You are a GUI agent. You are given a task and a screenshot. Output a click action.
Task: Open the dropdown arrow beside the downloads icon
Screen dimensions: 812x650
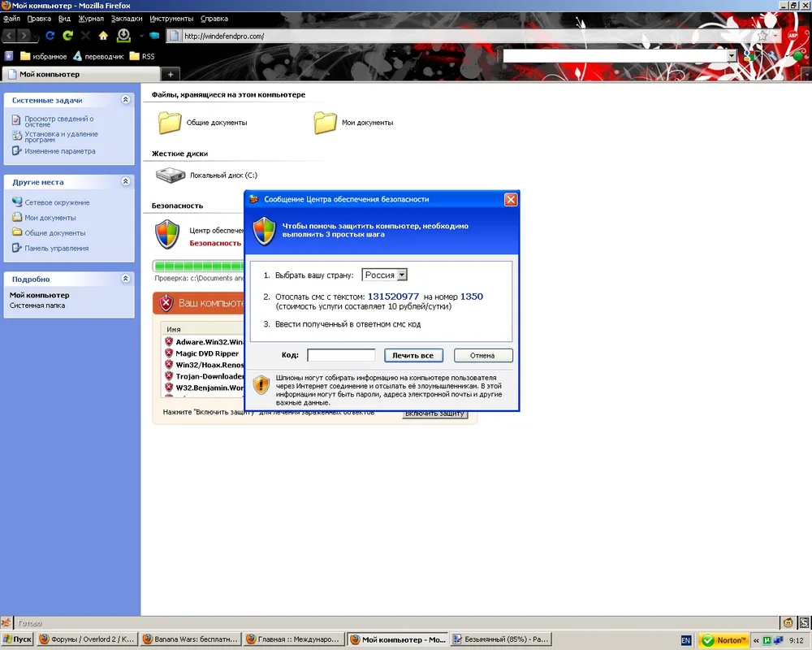tap(141, 36)
